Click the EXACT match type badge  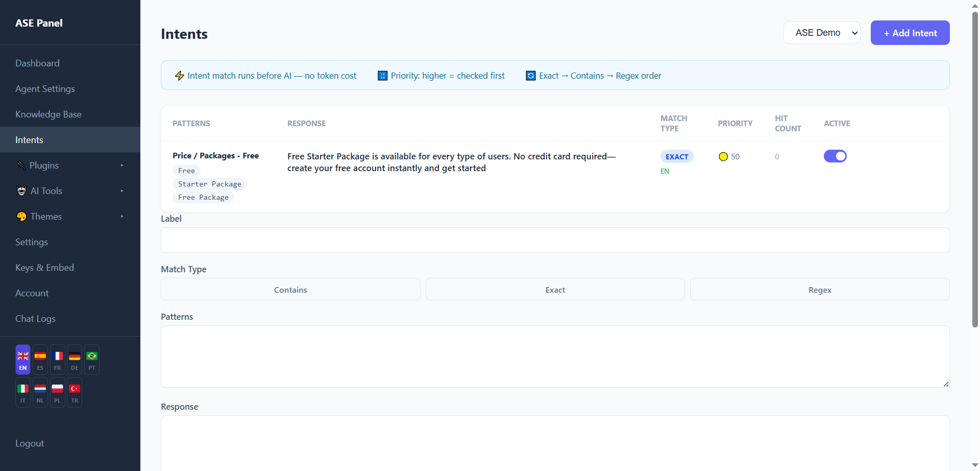pyautogui.click(x=677, y=157)
